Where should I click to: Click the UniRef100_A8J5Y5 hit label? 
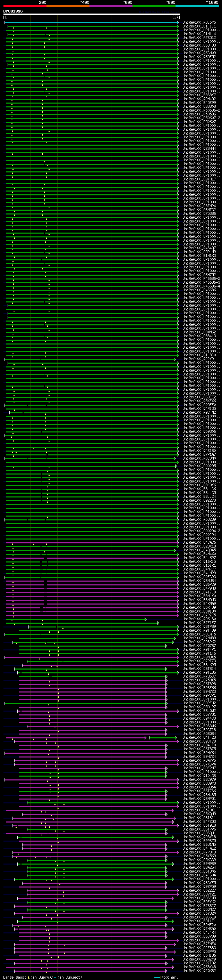(x=199, y=23)
